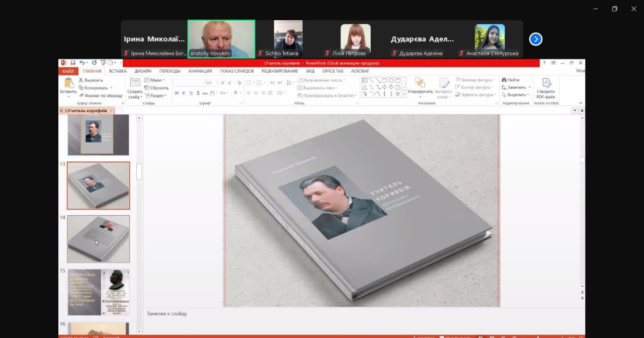Open the ФАЙЛ tab
The width and height of the screenshot is (644, 338).
(68, 71)
